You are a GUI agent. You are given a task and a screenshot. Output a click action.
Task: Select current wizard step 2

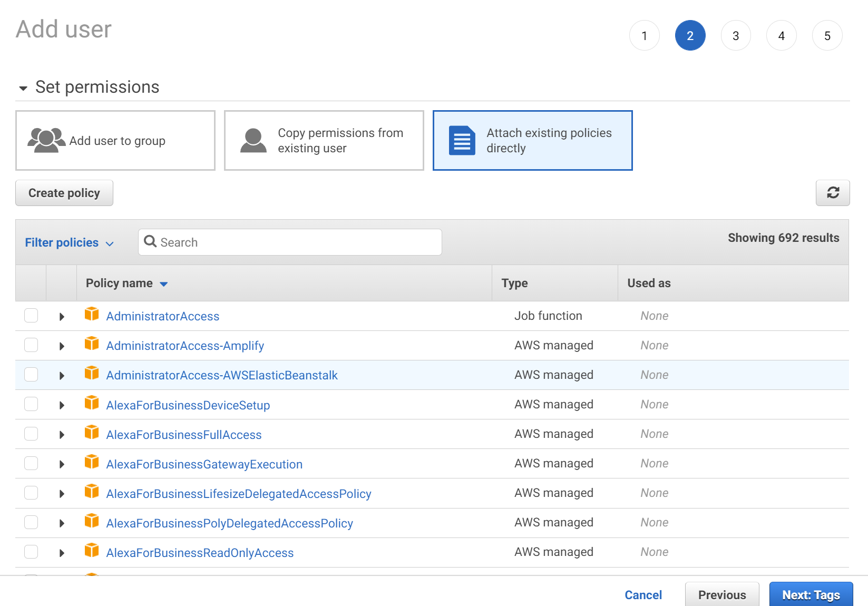tap(690, 35)
